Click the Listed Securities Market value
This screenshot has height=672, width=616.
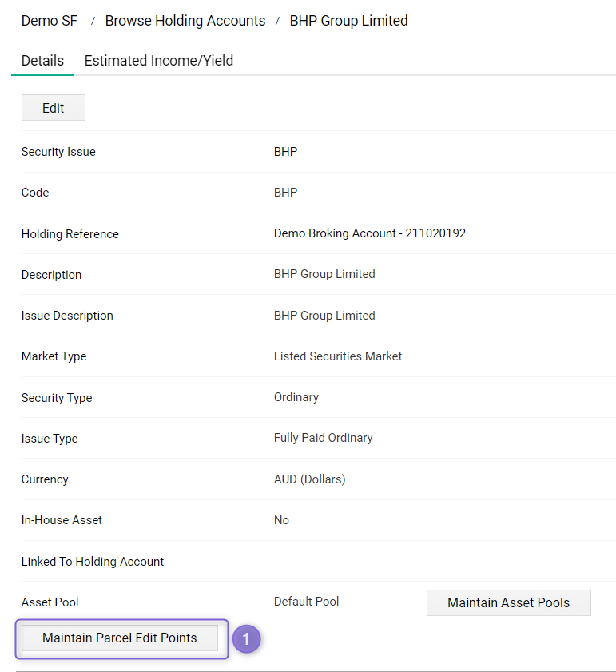click(x=338, y=356)
